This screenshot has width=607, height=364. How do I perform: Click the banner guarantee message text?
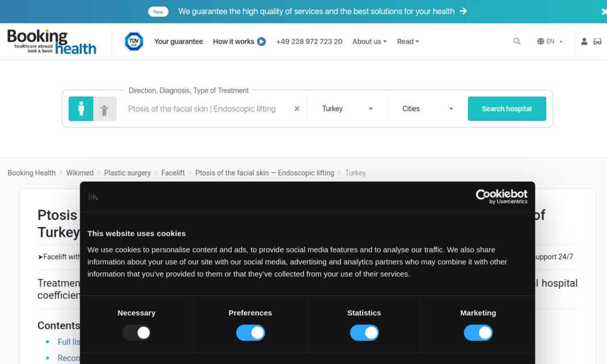(316, 11)
